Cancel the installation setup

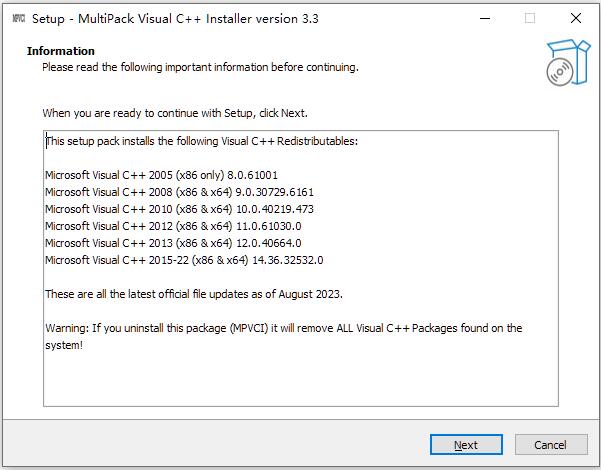pyautogui.click(x=550, y=444)
